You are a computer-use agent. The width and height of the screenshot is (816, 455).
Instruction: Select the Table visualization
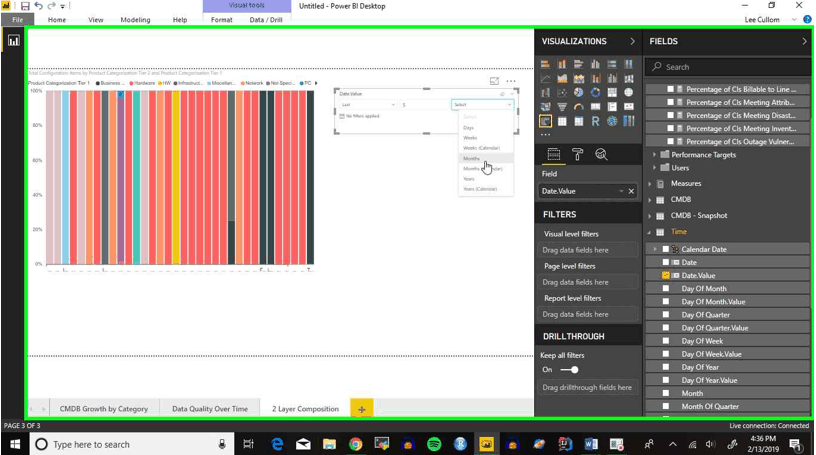point(562,121)
